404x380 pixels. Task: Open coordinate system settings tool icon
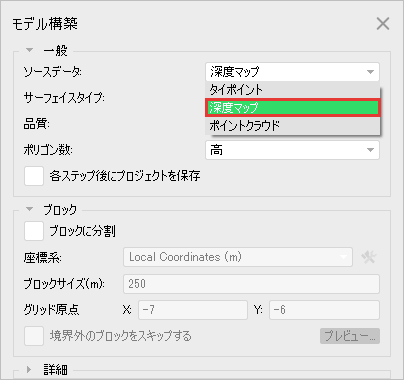pos(369,257)
